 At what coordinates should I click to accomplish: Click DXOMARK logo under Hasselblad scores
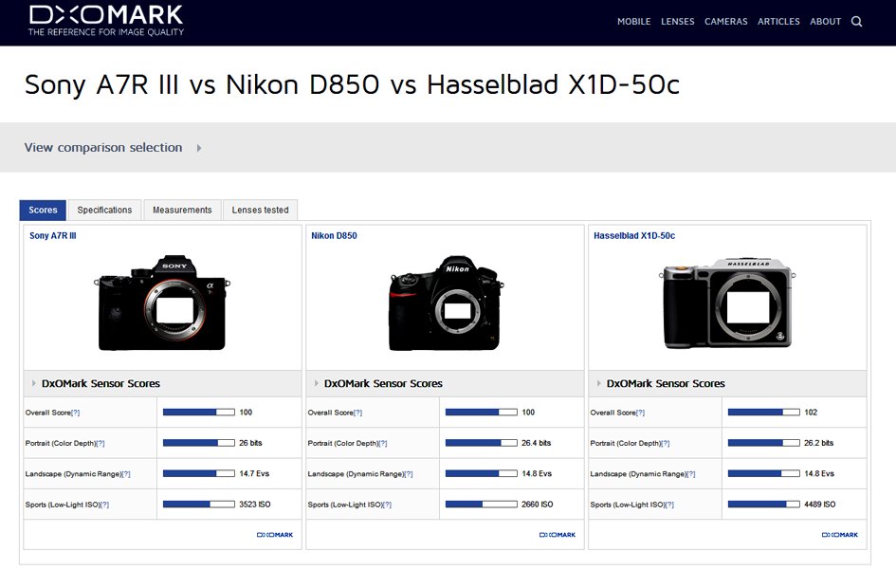pyautogui.click(x=840, y=535)
